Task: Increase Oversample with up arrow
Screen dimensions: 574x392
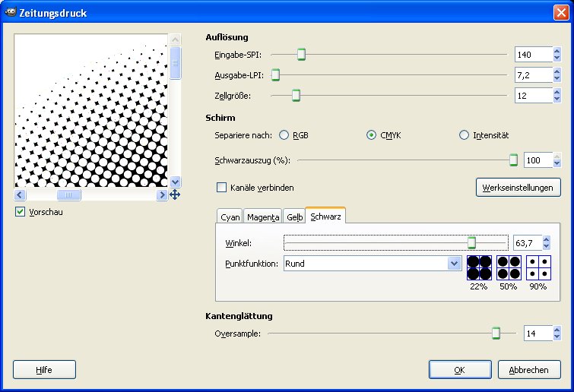Action: (x=557, y=330)
